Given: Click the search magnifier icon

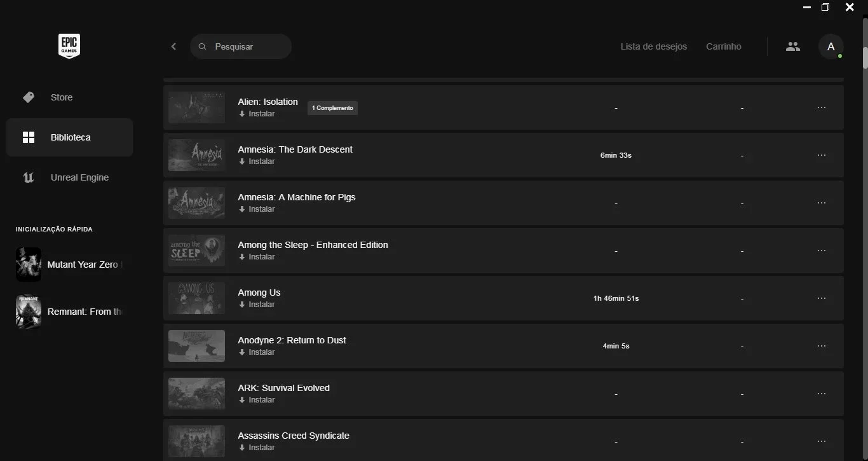Looking at the screenshot, I should [203, 46].
